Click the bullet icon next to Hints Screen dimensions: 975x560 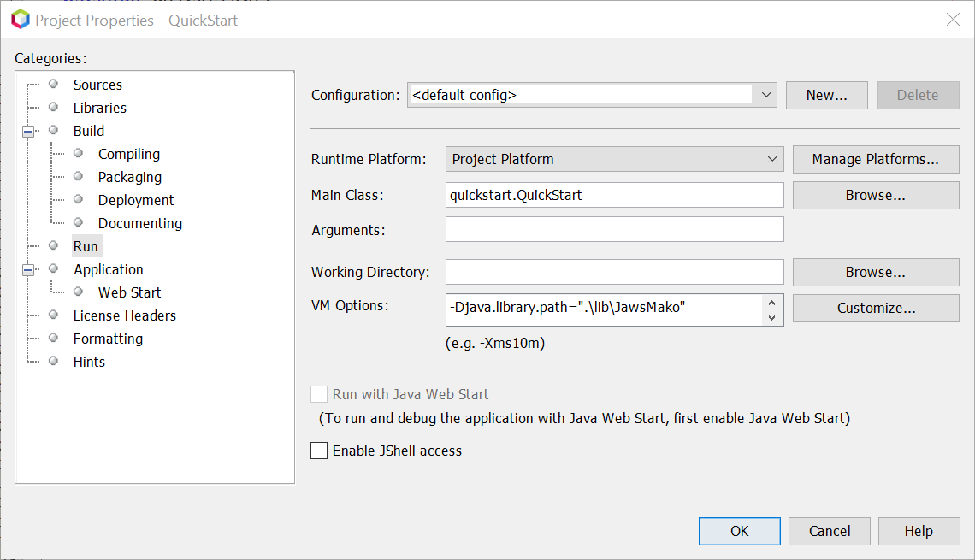54,361
